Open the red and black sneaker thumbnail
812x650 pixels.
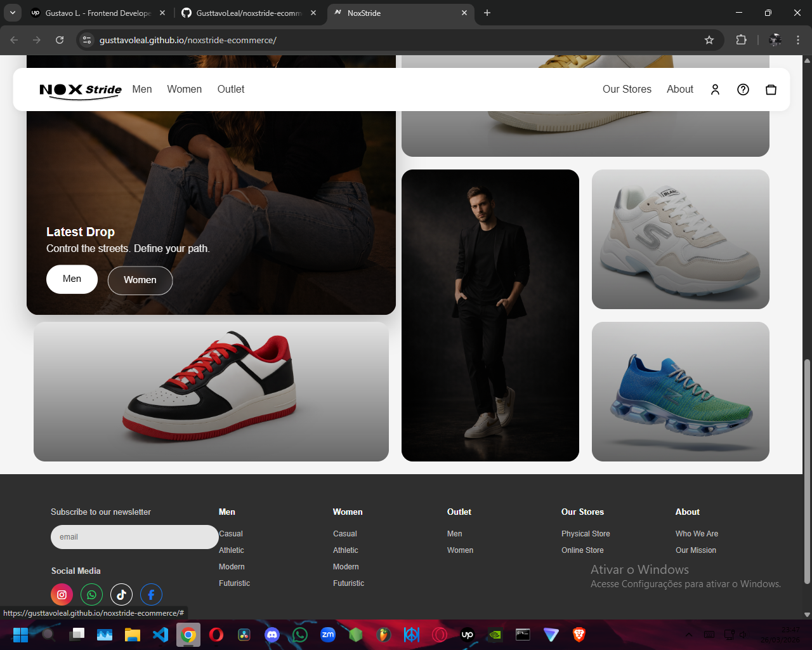211,392
